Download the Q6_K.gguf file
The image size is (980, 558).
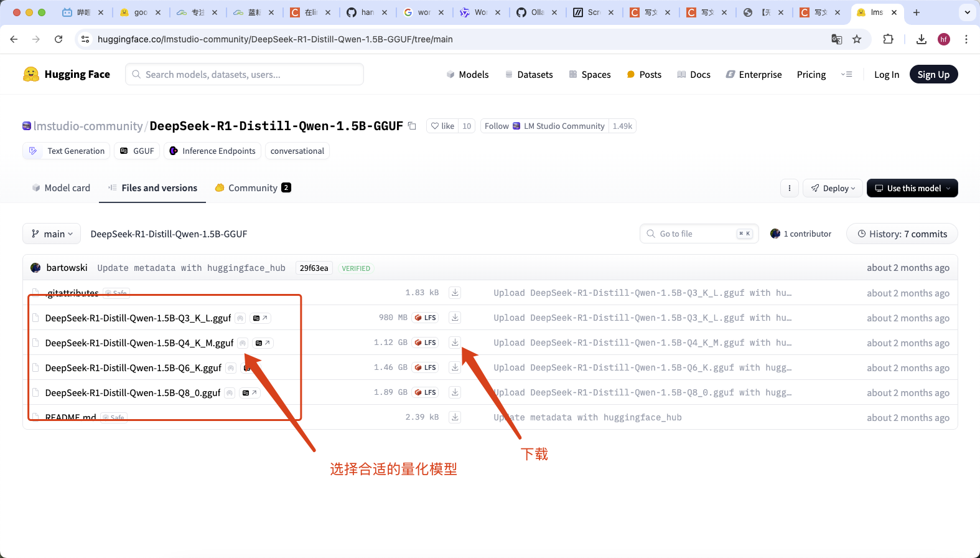point(455,367)
